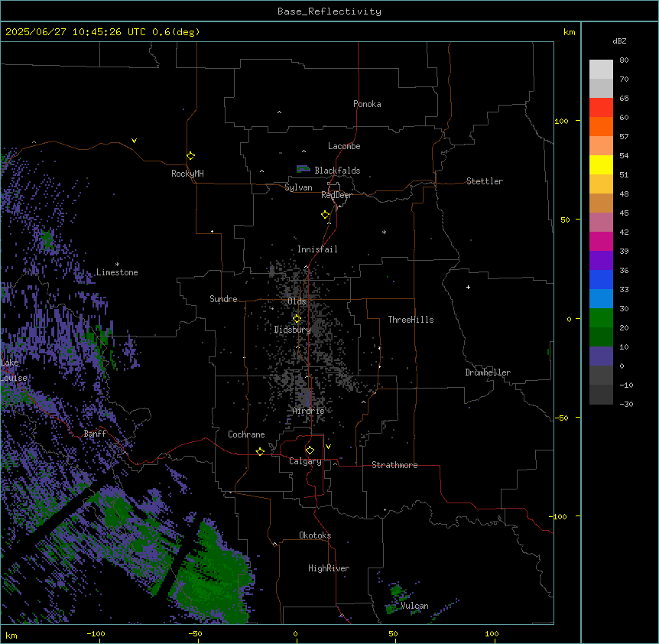The width and height of the screenshot is (659, 644).
Task: Click the yellow V marker northwest of RockyMH
Action: click(x=134, y=141)
